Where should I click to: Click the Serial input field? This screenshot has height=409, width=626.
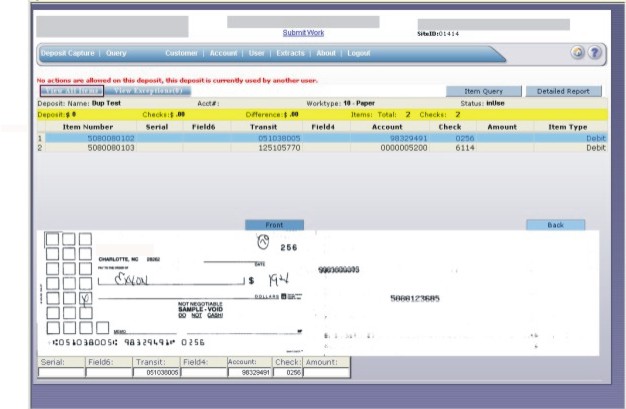[60, 372]
